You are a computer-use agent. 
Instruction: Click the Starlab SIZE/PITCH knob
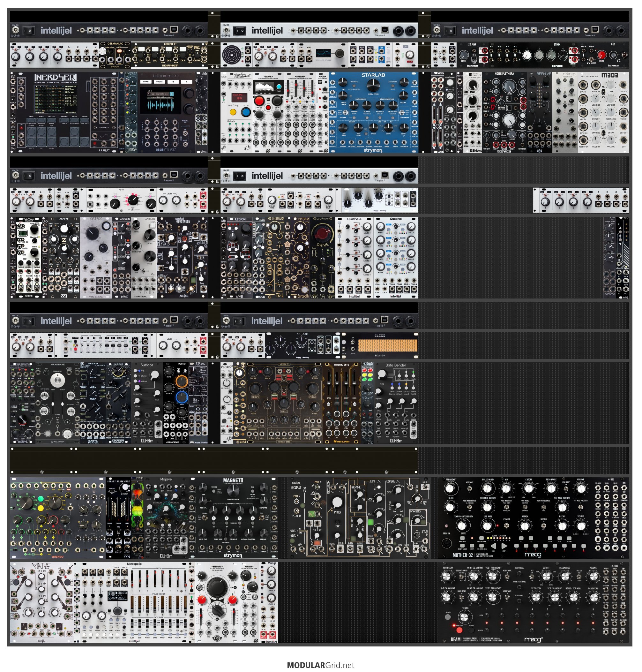point(373,85)
